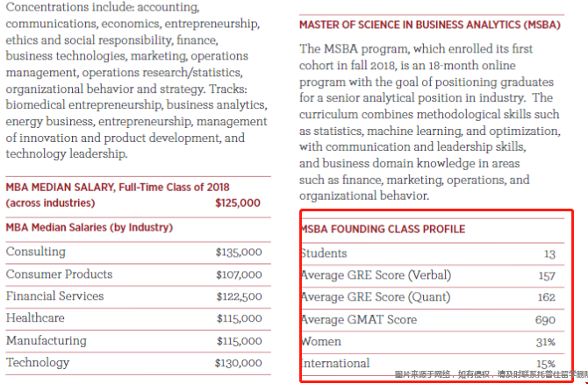Click the International row label
This screenshot has width=588, height=384.
335,363
